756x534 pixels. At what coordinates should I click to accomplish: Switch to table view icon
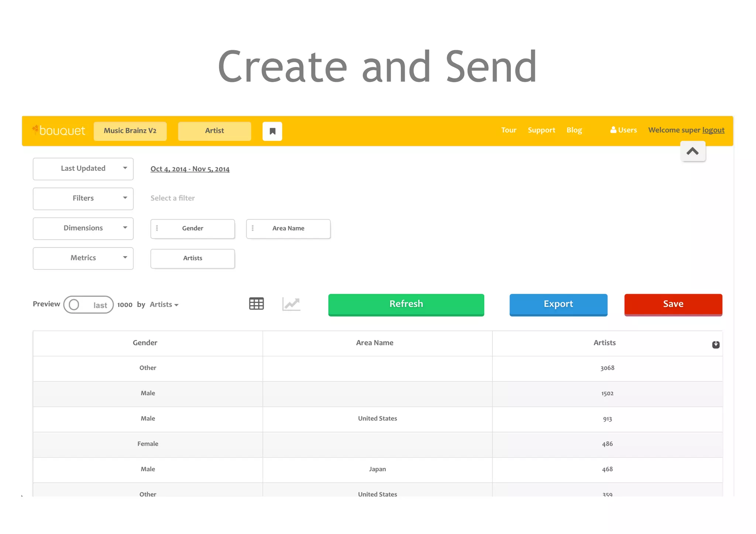[256, 304]
